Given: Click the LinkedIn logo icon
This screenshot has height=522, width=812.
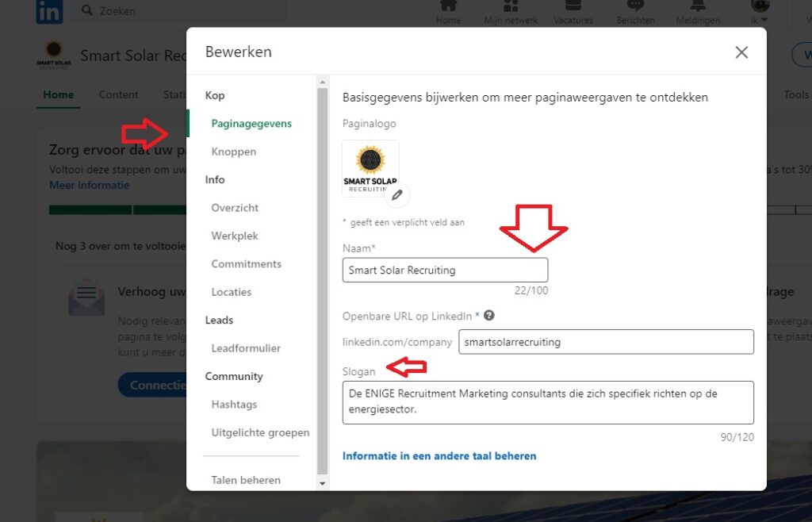Looking at the screenshot, I should pos(50,11).
